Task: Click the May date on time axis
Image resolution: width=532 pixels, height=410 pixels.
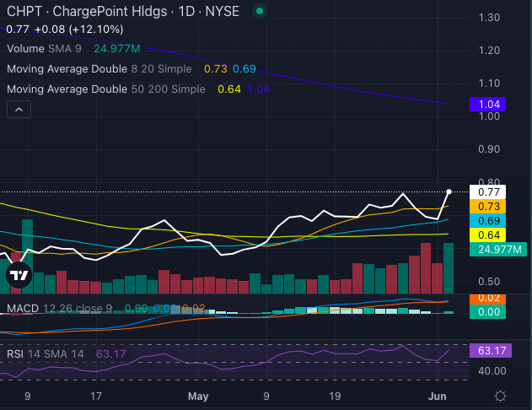Action: pos(198,397)
